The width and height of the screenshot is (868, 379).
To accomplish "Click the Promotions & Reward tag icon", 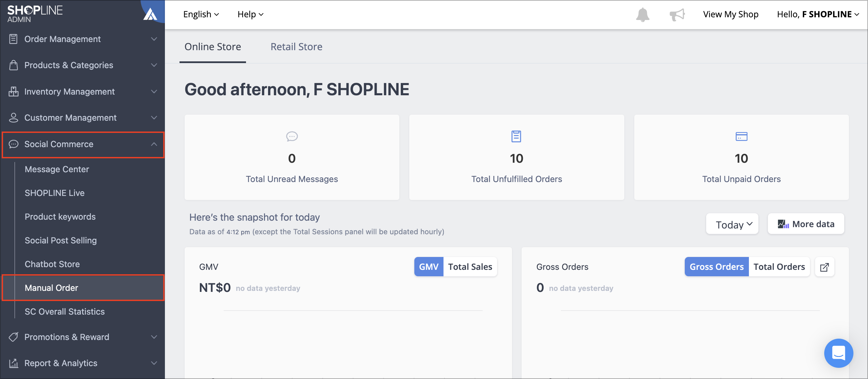I will 13,337.
